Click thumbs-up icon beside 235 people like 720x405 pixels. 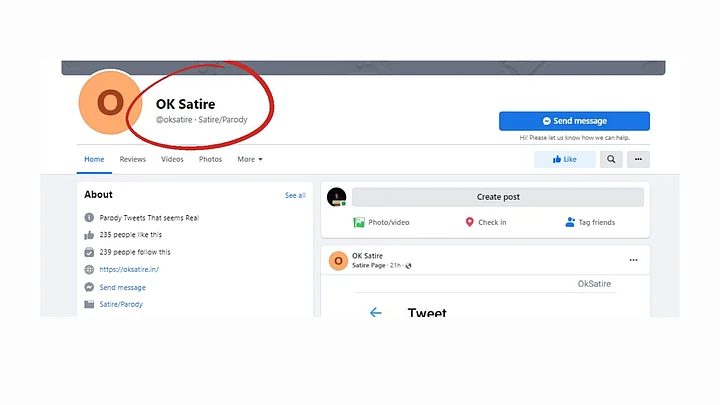click(x=89, y=235)
